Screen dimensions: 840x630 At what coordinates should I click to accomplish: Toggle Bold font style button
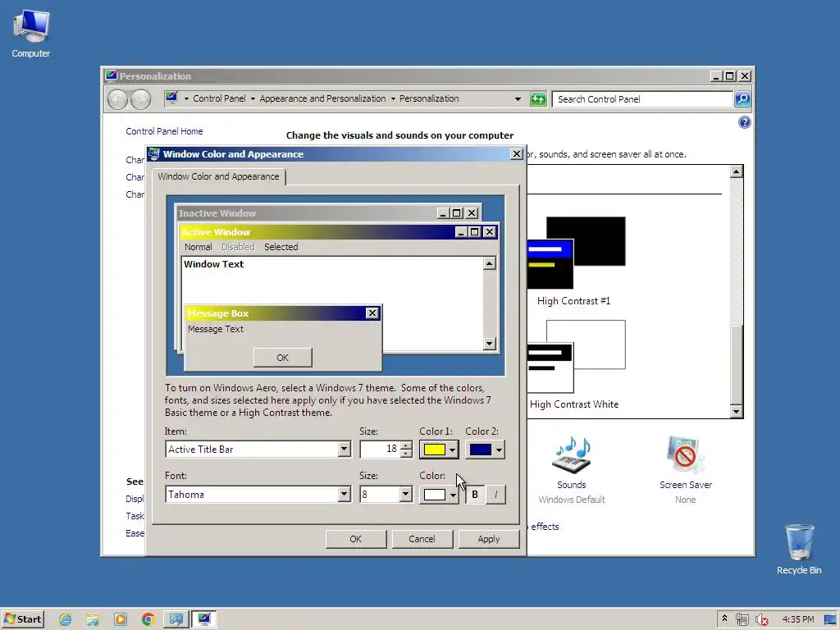(x=475, y=495)
